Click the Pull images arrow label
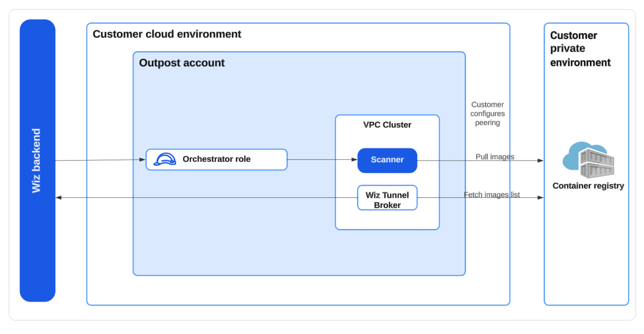 [495, 156]
